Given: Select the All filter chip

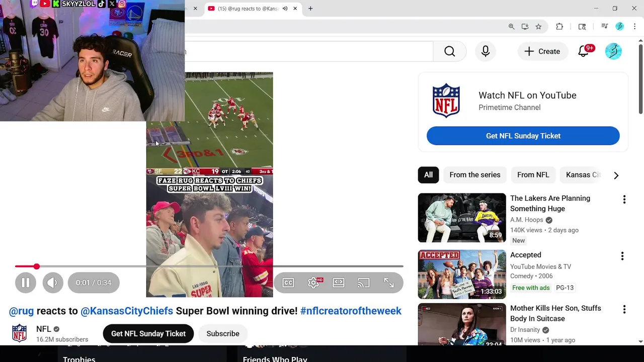Looking at the screenshot, I should click(x=428, y=175).
